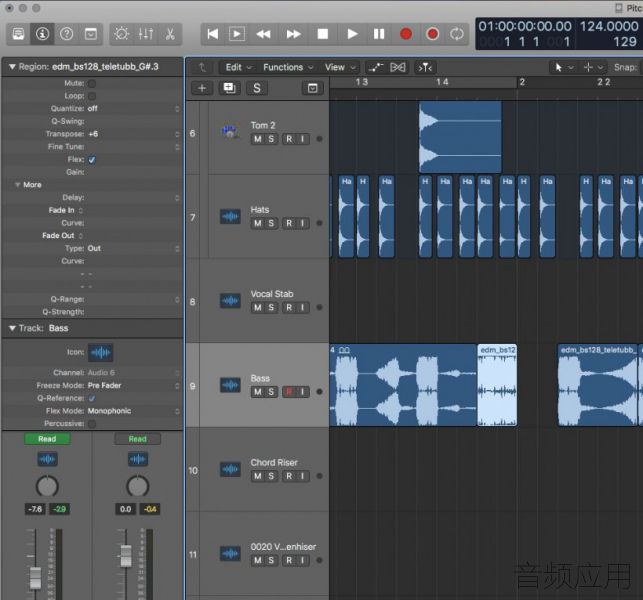
Task: Open the pointer tool dropdown
Action: [x=563, y=67]
